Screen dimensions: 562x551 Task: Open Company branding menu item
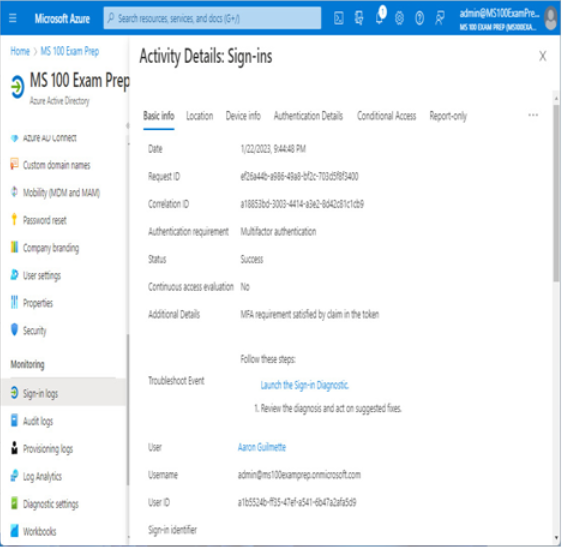point(51,248)
